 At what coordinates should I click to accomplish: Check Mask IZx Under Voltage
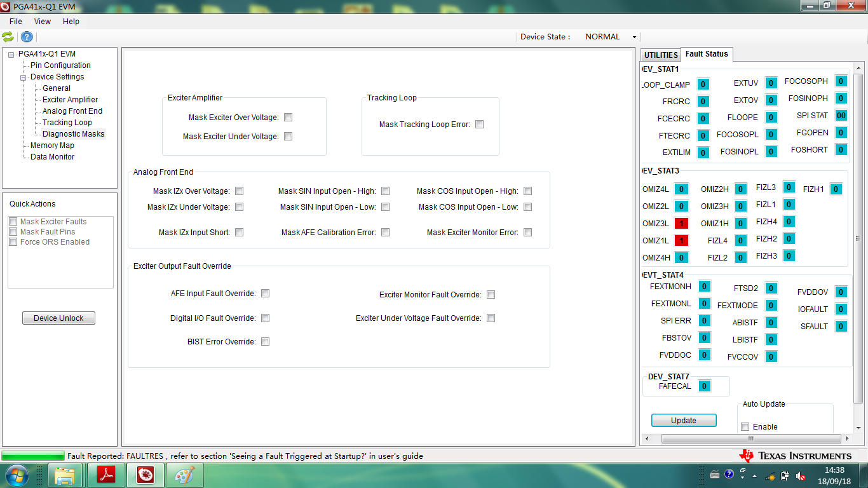coord(240,207)
